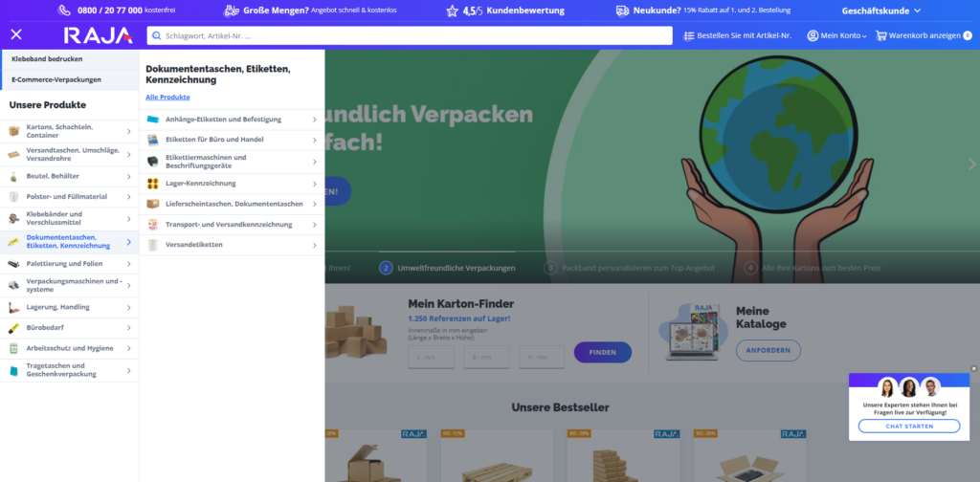
Task: Expand Anhänge-Etiketten und Befestigung chevron
Action: pos(314,120)
